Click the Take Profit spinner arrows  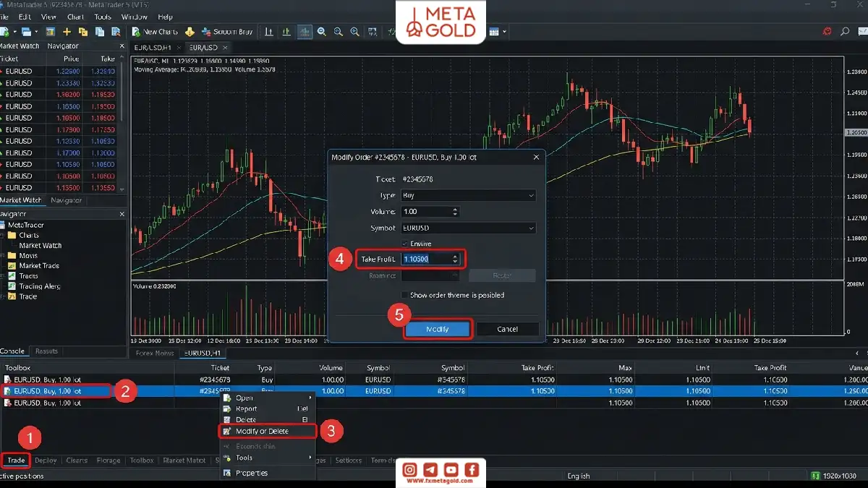[x=455, y=259]
